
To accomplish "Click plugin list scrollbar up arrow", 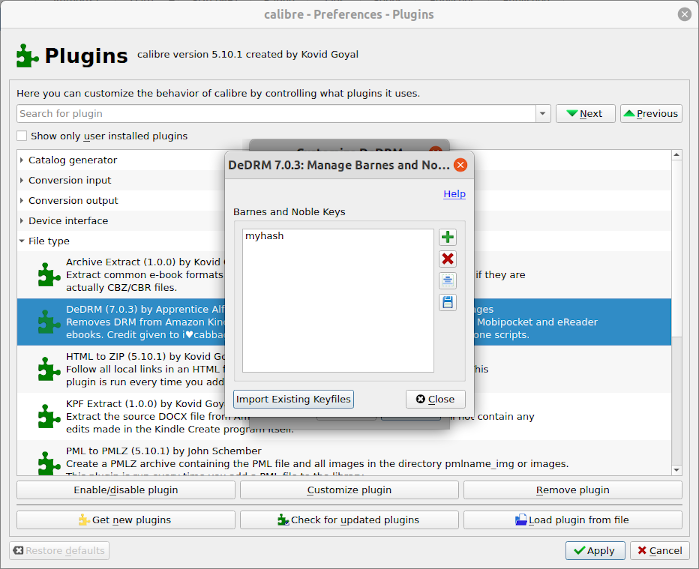I will pos(677,155).
